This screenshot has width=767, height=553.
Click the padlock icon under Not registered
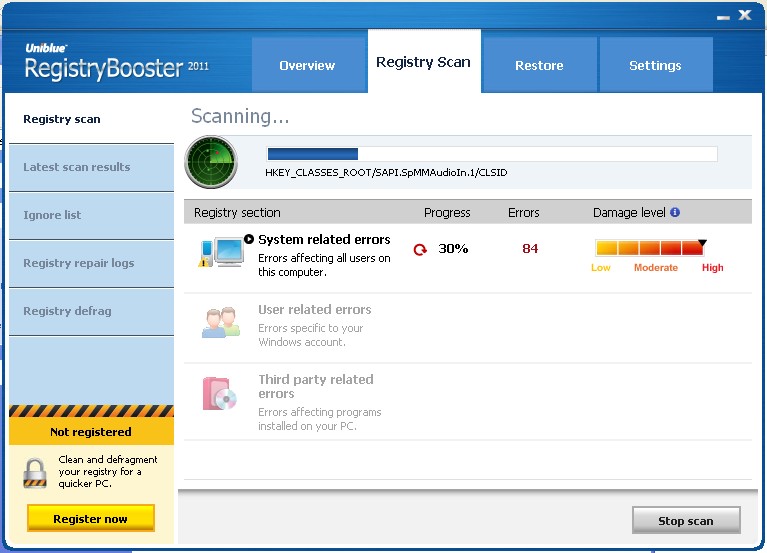click(x=35, y=473)
